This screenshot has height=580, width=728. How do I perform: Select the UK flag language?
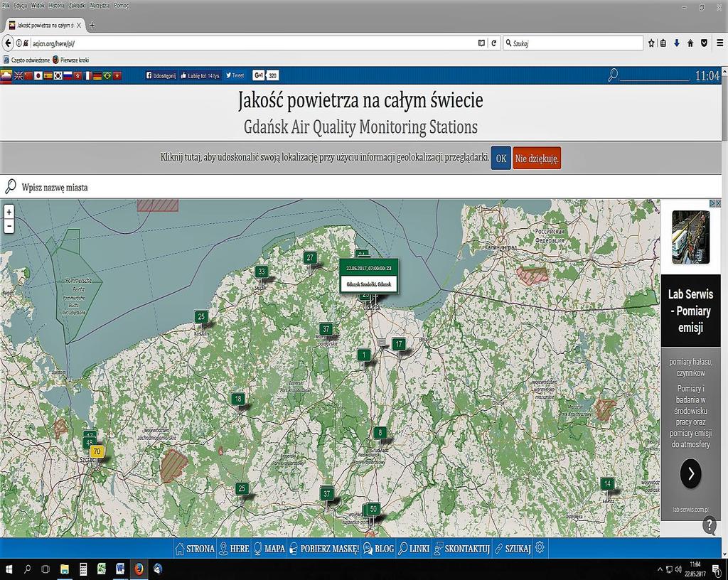pos(18,75)
